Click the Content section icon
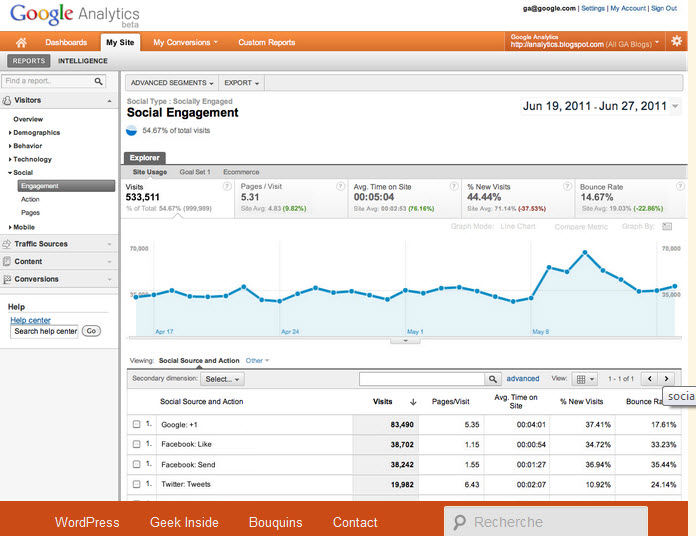The height and width of the screenshot is (536, 696). (x=7, y=261)
